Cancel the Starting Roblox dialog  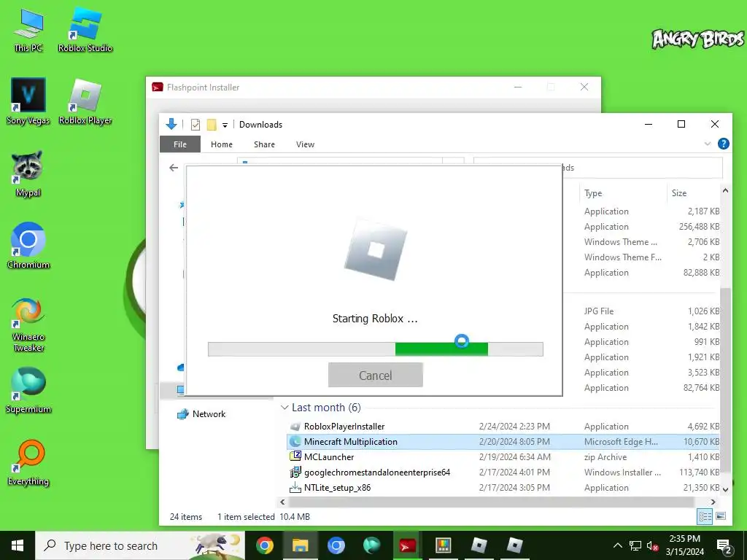376,376
